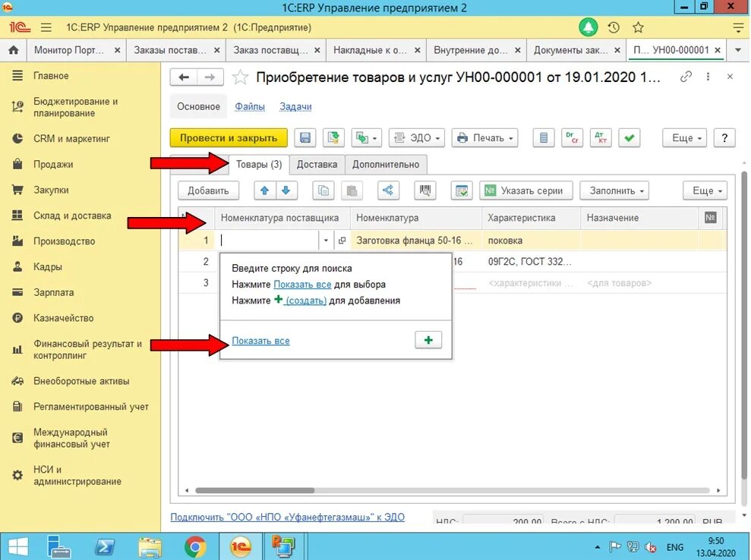Switch to the Доставка tab
This screenshot has width=751, height=560.
(317, 164)
